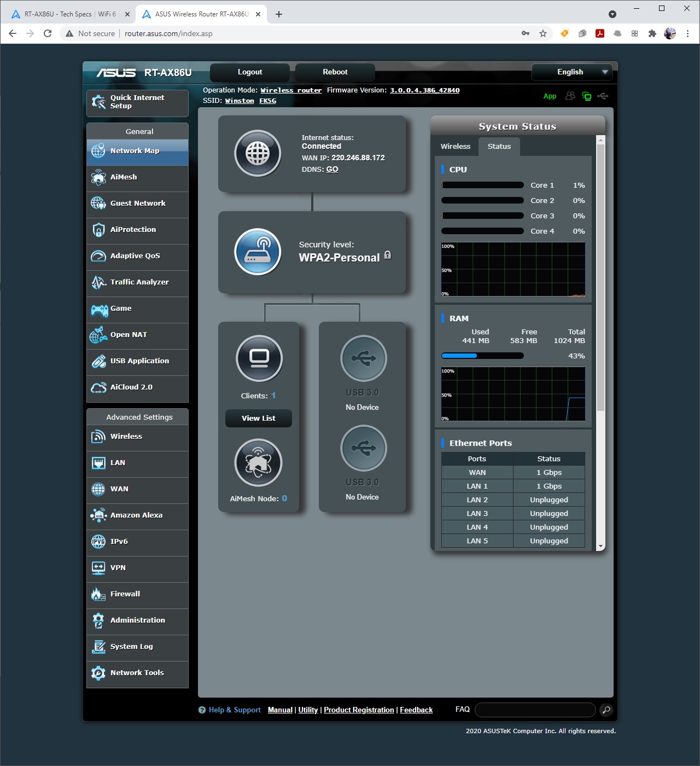This screenshot has width=700, height=766.
Task: Open the firmware version link
Action: click(424, 90)
